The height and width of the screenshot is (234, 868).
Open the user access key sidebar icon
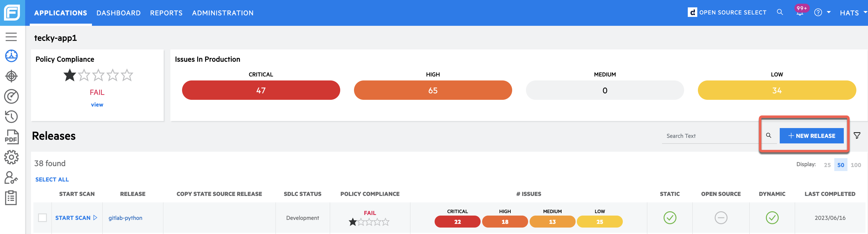11,177
